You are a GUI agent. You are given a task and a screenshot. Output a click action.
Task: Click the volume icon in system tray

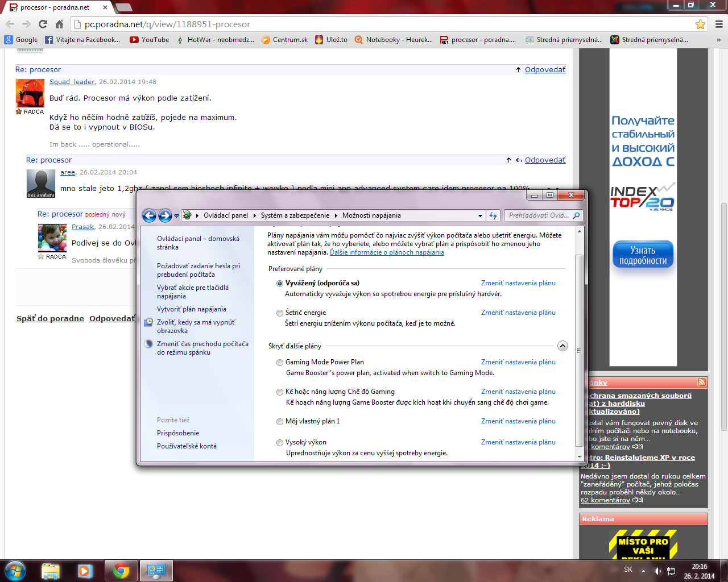tap(657, 571)
